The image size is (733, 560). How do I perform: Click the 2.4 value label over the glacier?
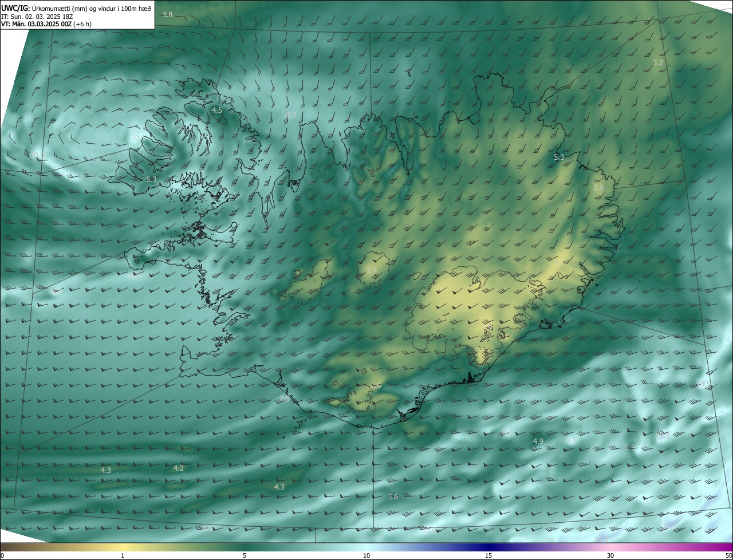click(x=372, y=270)
